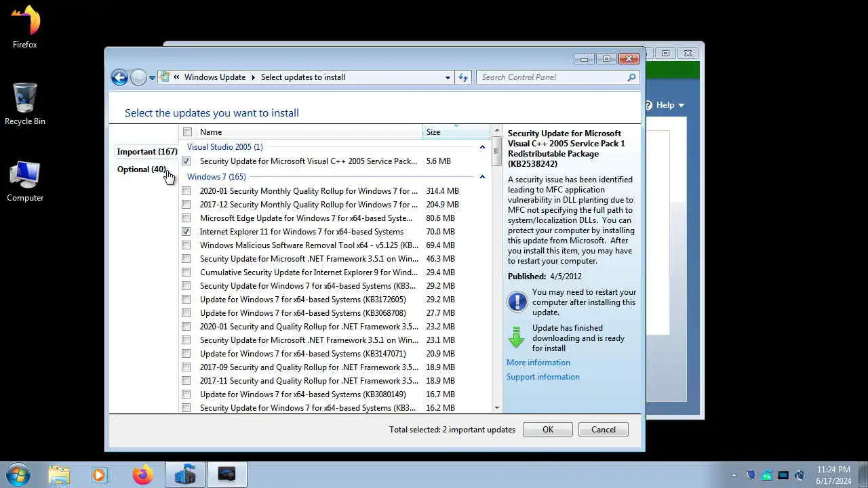Screen dimensions: 868x488
Task: Click the greyed Forward navigation arrow
Action: point(138,77)
